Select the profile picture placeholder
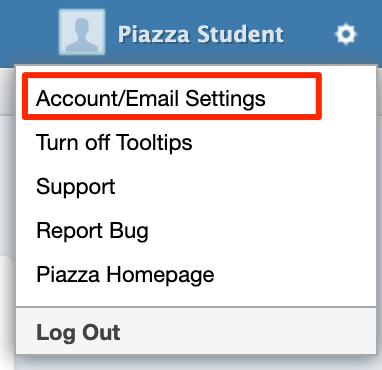Screen dimensions: 382x370 click(x=82, y=32)
